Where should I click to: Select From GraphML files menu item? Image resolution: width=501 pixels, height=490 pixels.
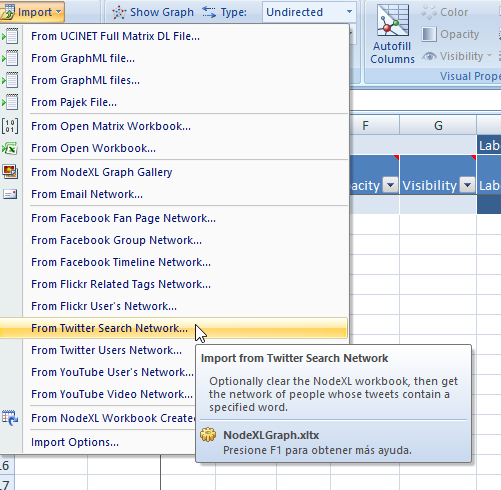(173, 80)
